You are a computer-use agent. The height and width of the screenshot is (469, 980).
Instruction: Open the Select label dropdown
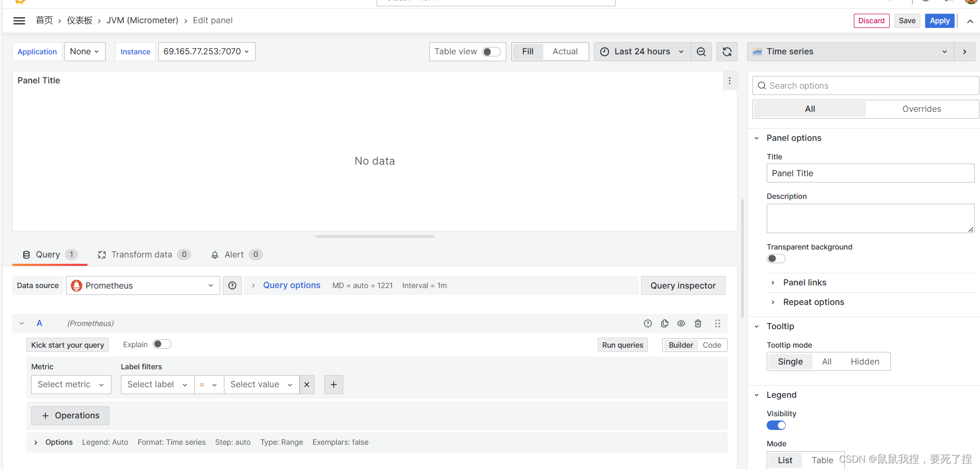(157, 385)
